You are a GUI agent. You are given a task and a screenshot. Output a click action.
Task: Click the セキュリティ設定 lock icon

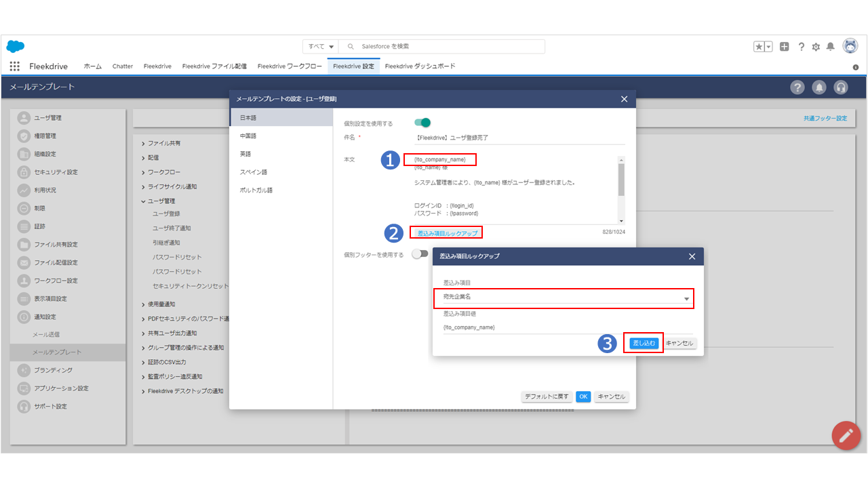(x=24, y=172)
